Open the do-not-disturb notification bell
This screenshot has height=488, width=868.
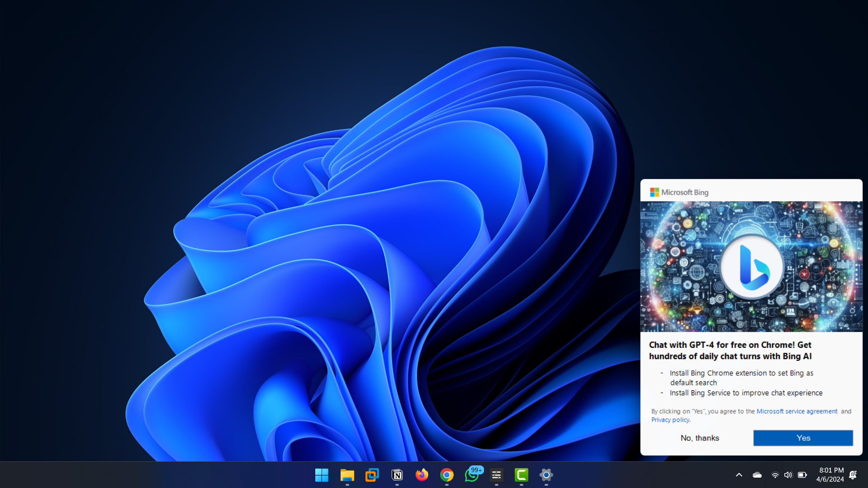coord(853,475)
